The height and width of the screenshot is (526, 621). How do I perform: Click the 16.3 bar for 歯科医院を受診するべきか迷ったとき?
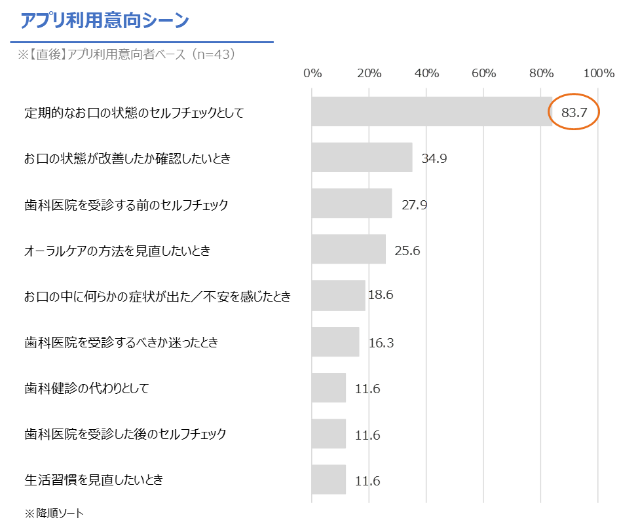pos(335,341)
